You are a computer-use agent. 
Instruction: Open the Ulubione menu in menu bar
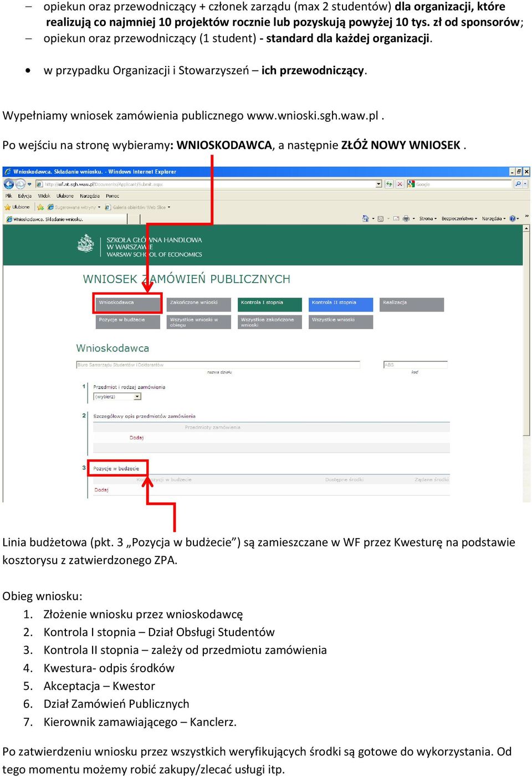[x=65, y=196]
